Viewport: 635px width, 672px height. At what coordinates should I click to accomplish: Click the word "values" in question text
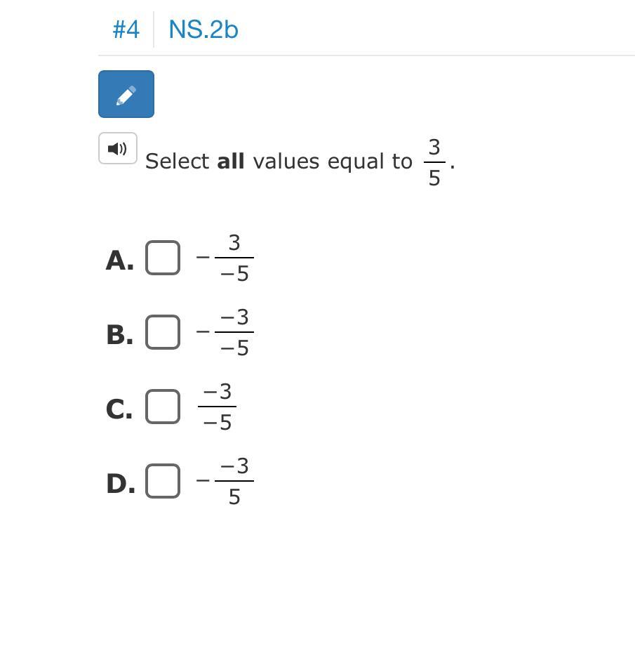coord(286,162)
